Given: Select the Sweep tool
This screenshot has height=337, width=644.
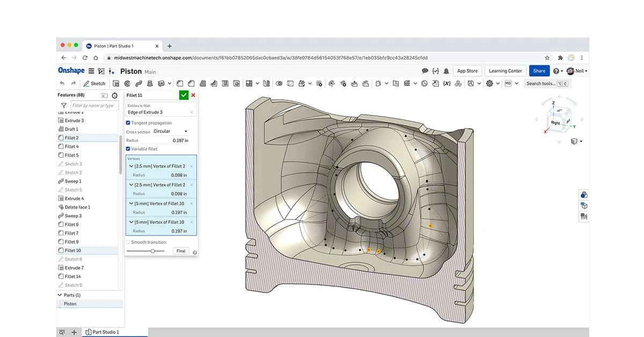Looking at the screenshot, I should (139, 83).
